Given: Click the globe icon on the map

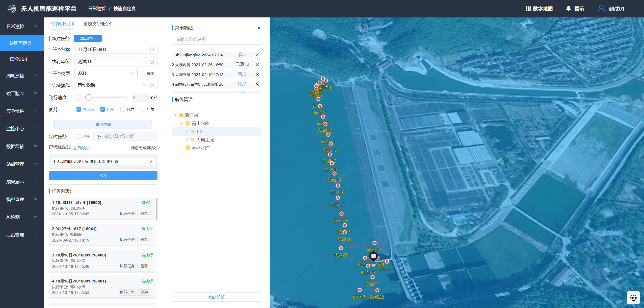Looking at the screenshot, I should tap(633, 297).
